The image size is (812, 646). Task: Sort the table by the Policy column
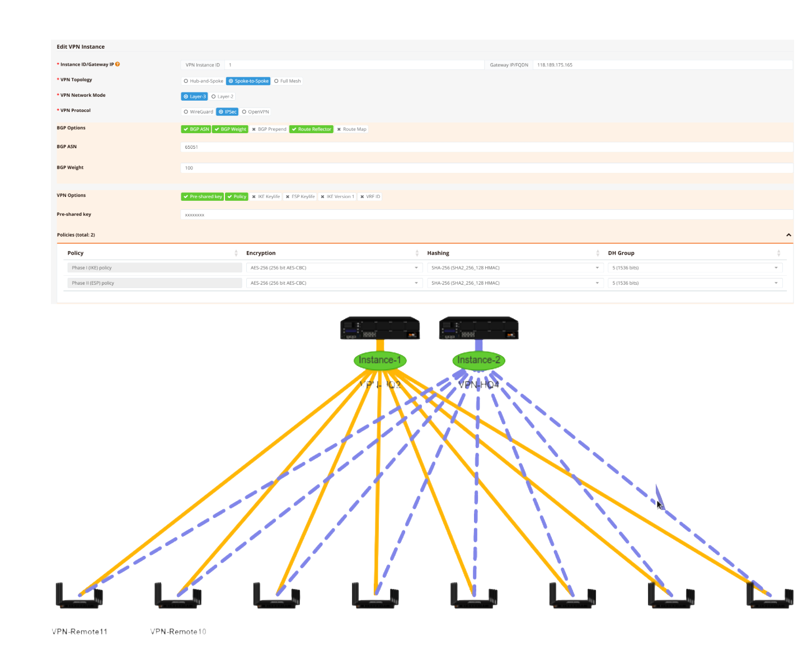coord(236,253)
